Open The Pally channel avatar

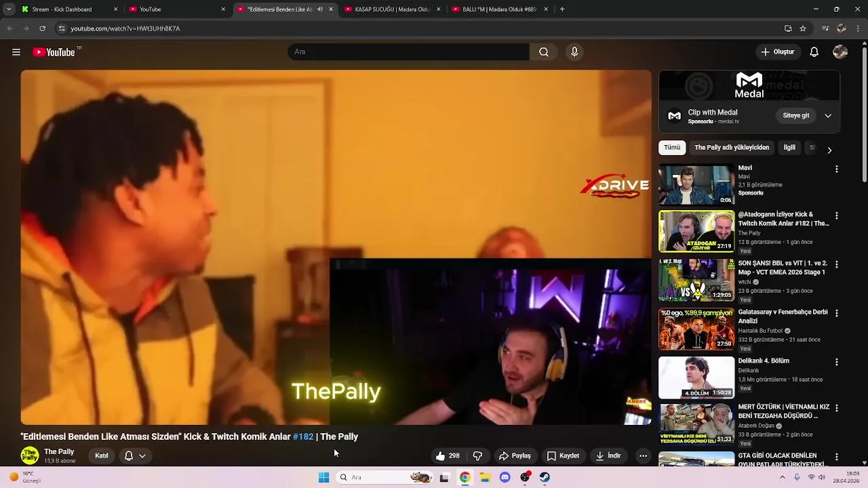pyautogui.click(x=30, y=456)
